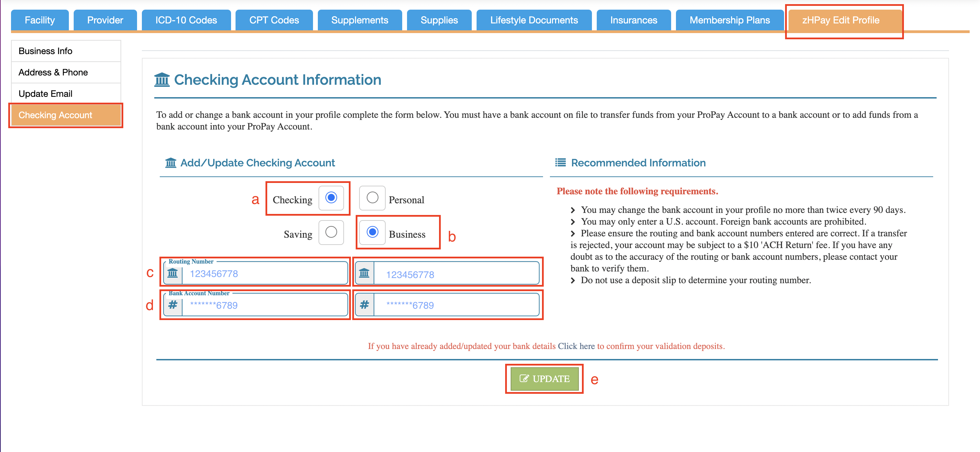
Task: Open the ICD-10 Codes tab
Action: [186, 20]
